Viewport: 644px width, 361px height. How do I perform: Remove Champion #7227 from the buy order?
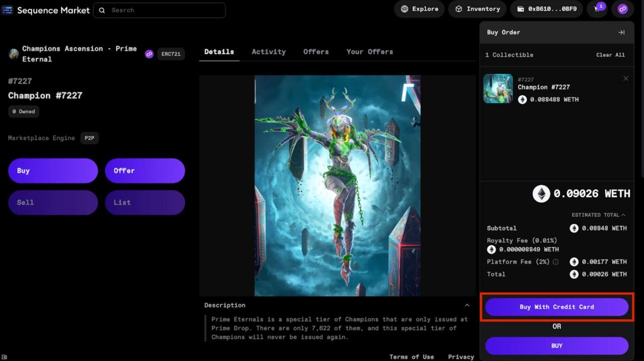pyautogui.click(x=626, y=78)
